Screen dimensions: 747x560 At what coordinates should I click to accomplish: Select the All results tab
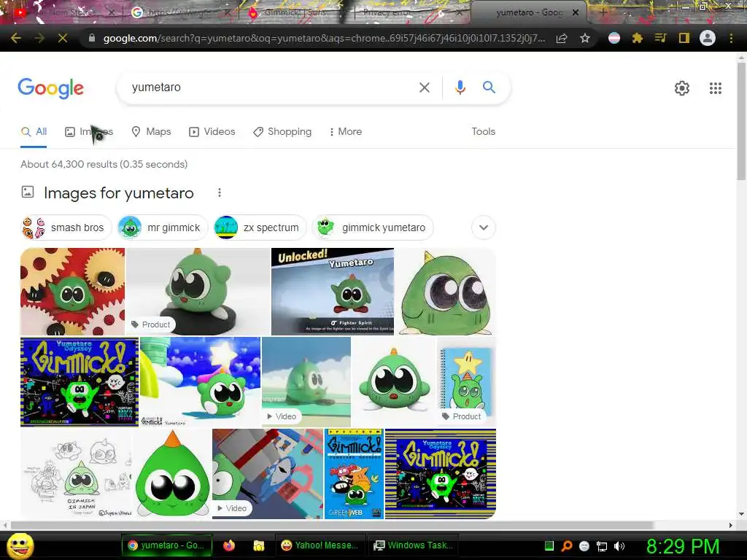[34, 132]
